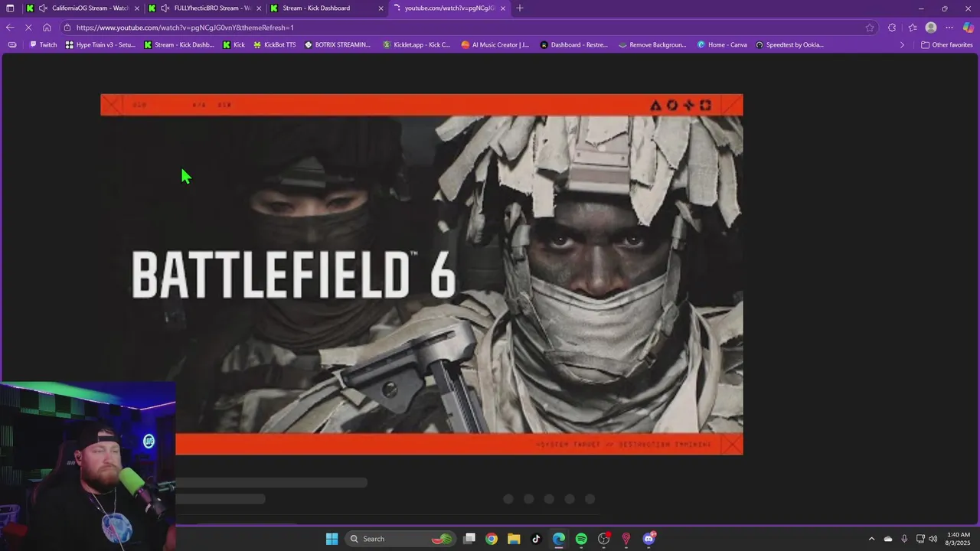Open the Speedtest by Ookla bookmark
Screen dimensions: 980x551
(790, 45)
